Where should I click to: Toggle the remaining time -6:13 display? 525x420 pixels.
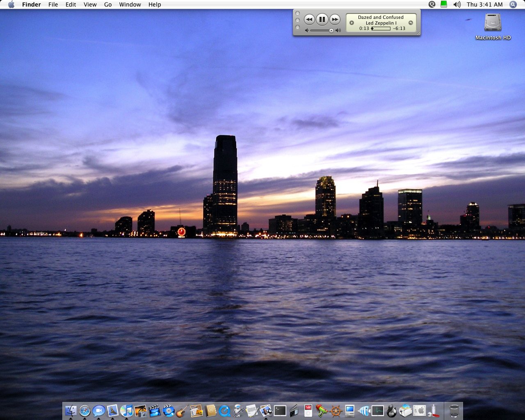tap(399, 28)
